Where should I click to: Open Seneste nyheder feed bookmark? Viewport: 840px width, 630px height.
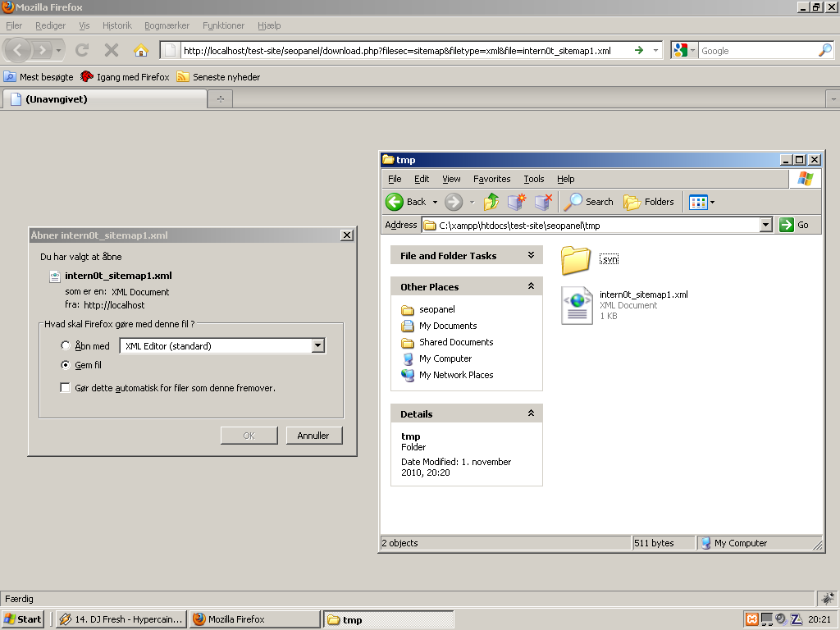pos(218,76)
